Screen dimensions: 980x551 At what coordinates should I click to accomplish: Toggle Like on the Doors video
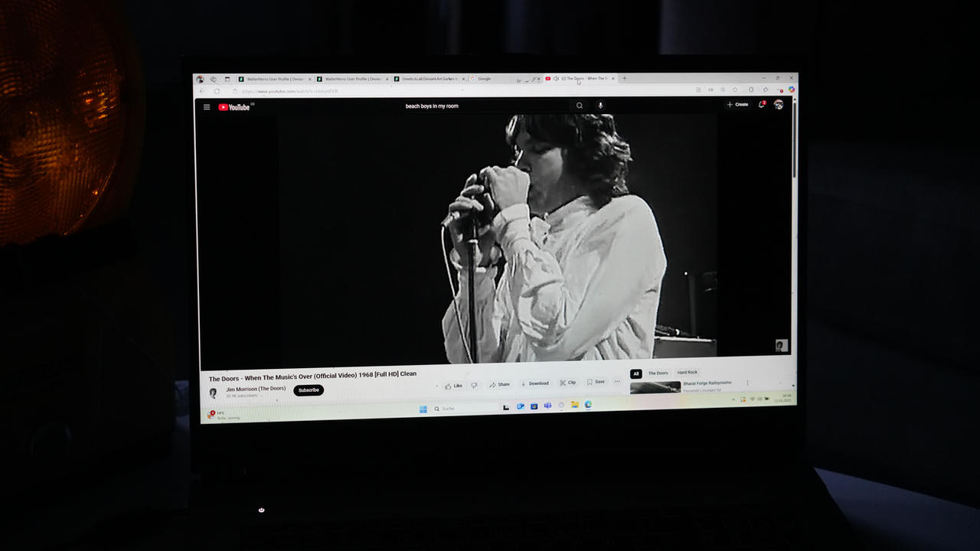[453, 385]
